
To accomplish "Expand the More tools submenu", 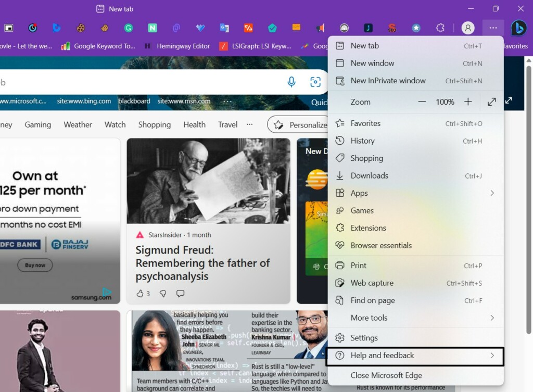I will pos(492,318).
